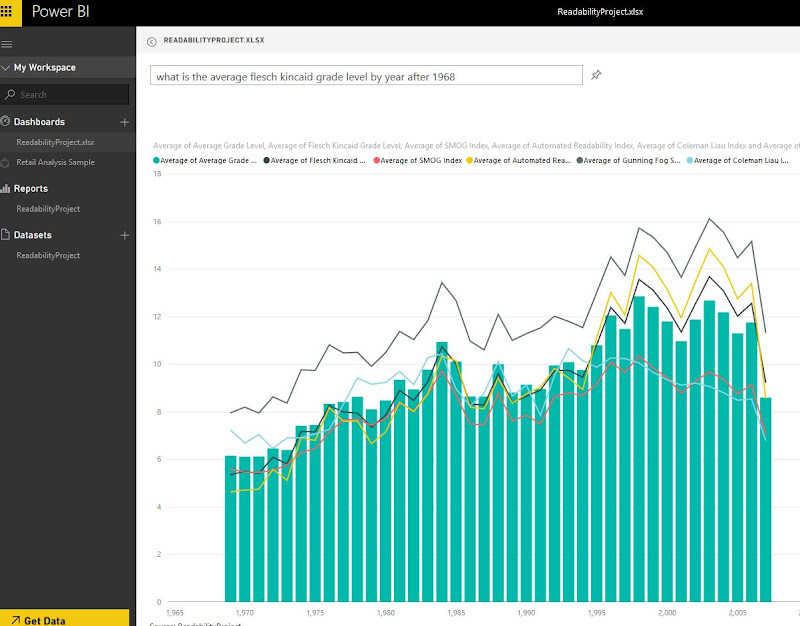Open the ReadabilityProject report

tap(48, 209)
